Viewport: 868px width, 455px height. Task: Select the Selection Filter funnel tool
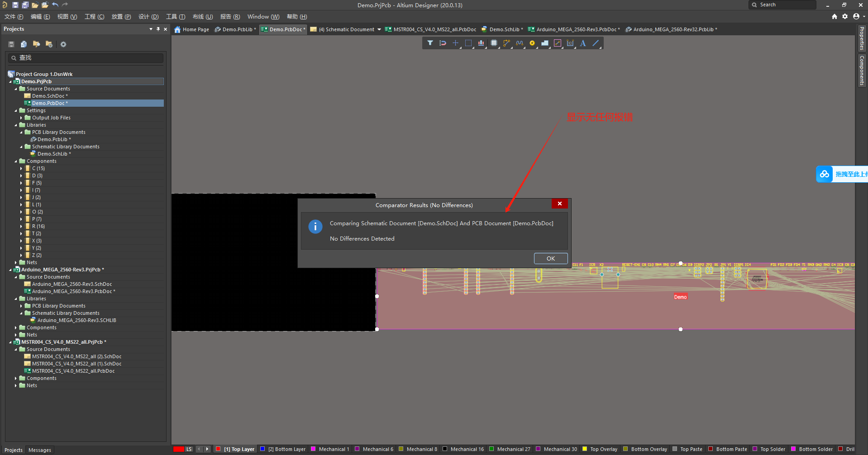click(430, 43)
